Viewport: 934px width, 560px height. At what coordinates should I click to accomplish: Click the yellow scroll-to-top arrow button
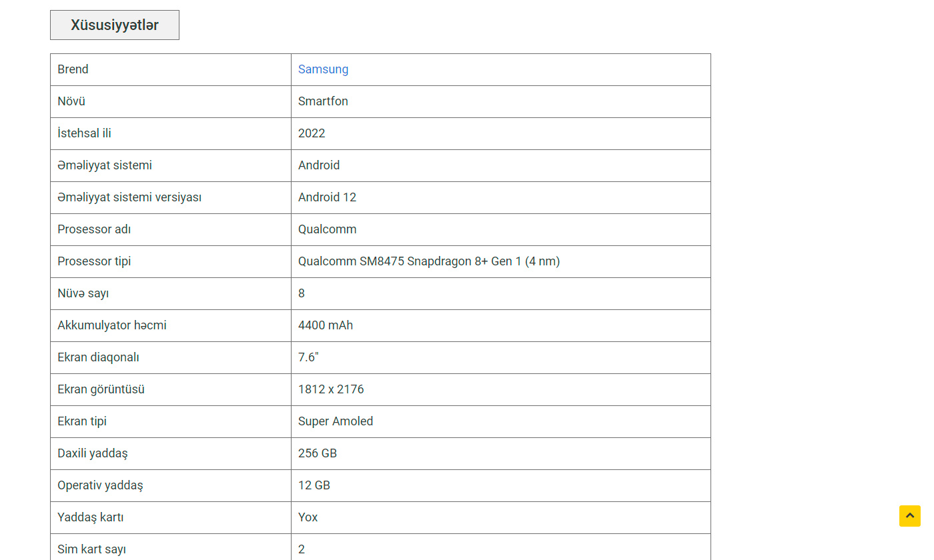(909, 516)
